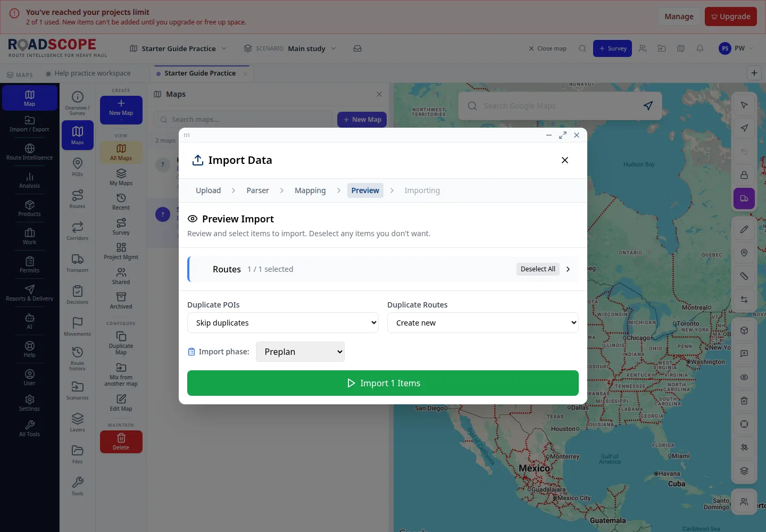Close the Import Data dialog with its X

point(565,160)
